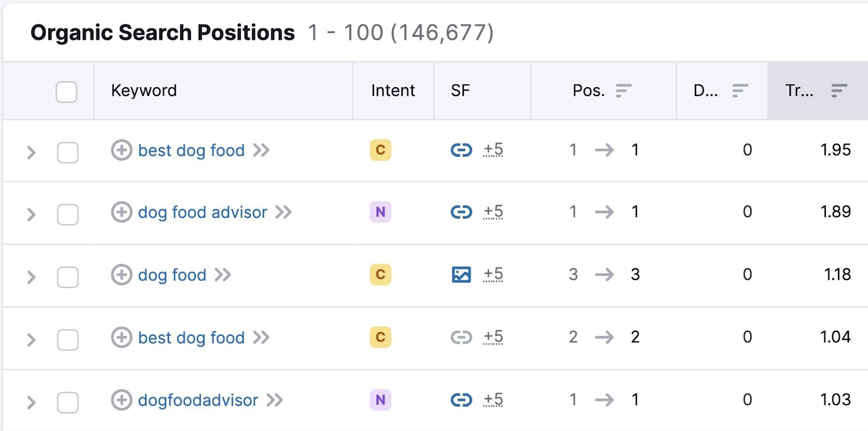Click double-arrow icon next to 'dogfoodadvisor'

275,400
